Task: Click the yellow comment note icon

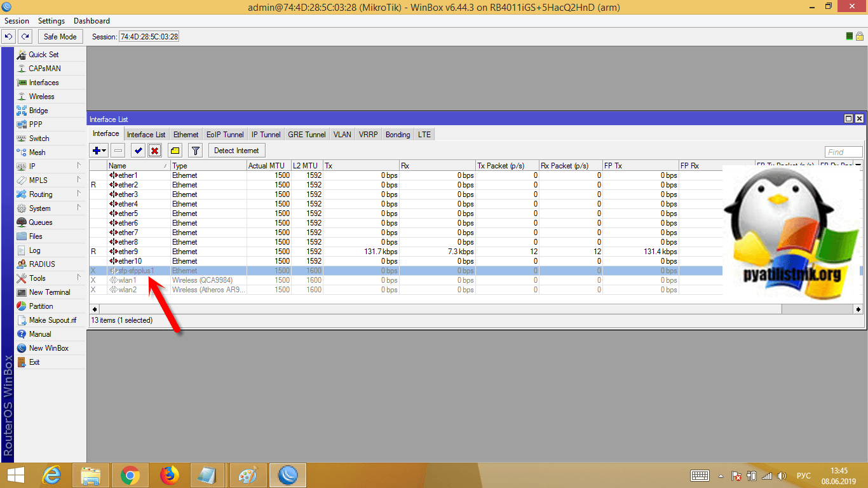Action: tap(175, 151)
